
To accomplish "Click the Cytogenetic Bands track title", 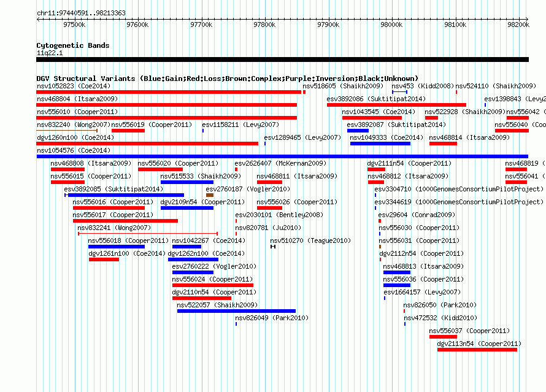I will point(73,45).
